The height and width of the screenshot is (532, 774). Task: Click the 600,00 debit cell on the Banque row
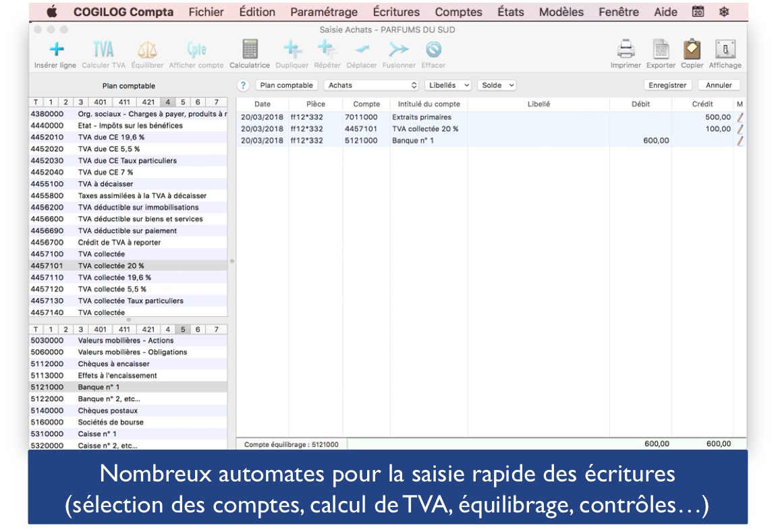(x=640, y=140)
